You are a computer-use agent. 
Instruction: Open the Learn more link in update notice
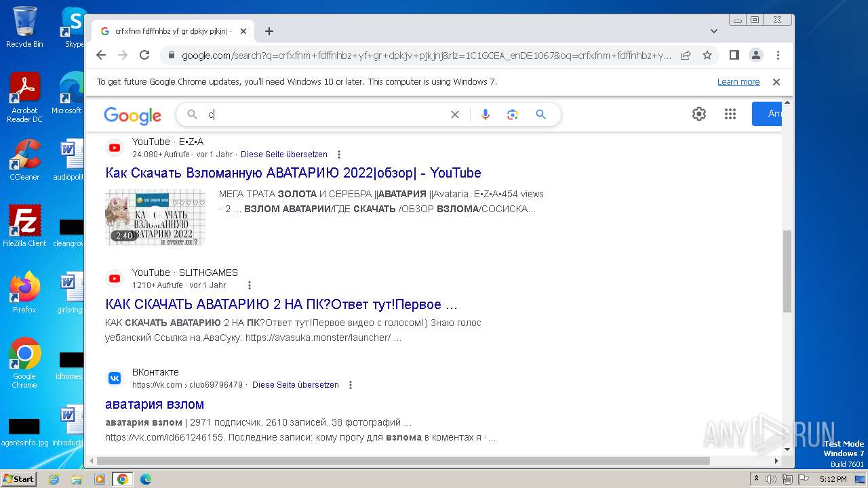738,82
